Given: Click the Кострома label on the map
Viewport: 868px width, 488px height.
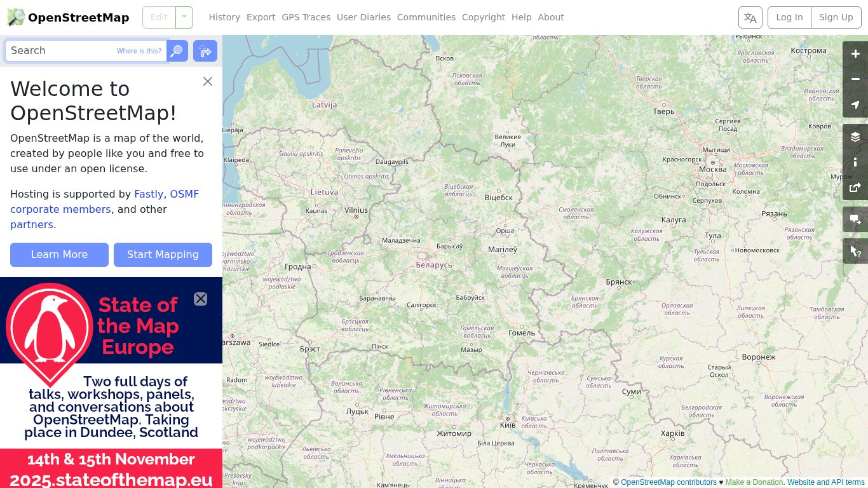Looking at the screenshot, I should click(x=808, y=51).
